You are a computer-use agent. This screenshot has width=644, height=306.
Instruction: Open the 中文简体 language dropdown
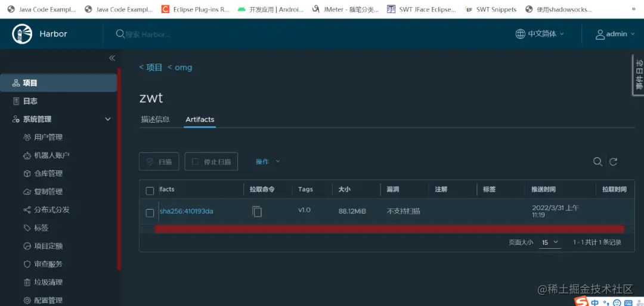[540, 33]
